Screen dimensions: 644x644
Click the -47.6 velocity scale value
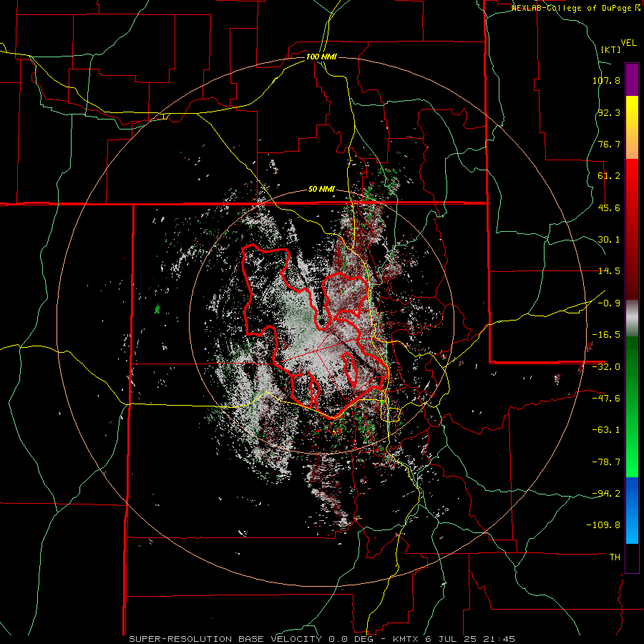(x=606, y=399)
